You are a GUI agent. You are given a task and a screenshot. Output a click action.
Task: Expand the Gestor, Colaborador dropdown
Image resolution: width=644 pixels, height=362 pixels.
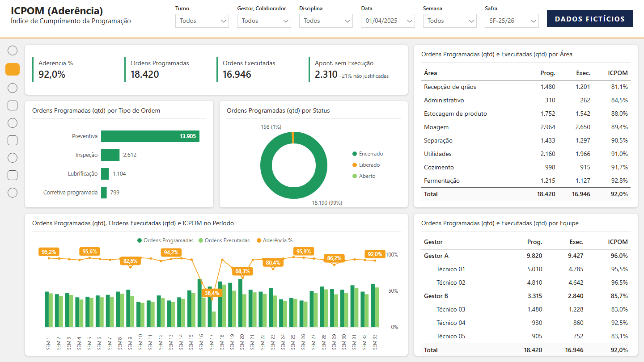click(264, 21)
